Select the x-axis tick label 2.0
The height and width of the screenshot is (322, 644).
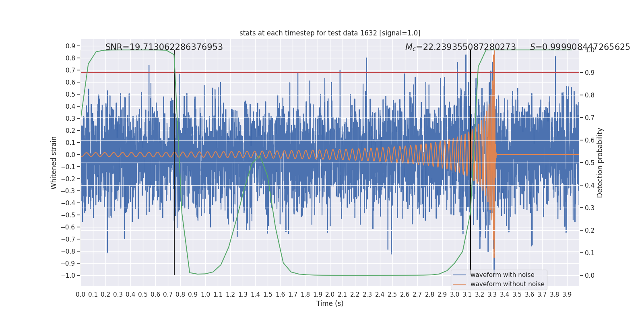[330, 295]
